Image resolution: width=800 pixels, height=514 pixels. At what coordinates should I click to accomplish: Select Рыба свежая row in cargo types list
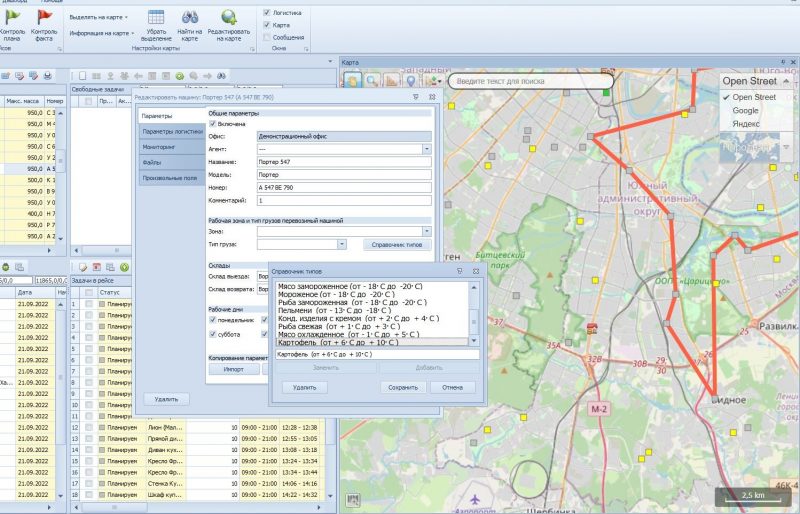[x=372, y=326]
